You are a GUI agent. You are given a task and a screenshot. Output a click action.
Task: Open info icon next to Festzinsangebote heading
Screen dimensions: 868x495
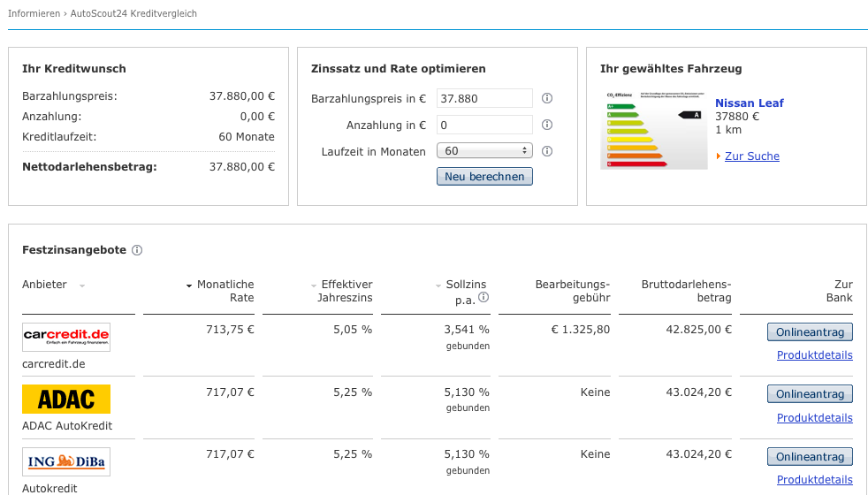click(x=137, y=251)
